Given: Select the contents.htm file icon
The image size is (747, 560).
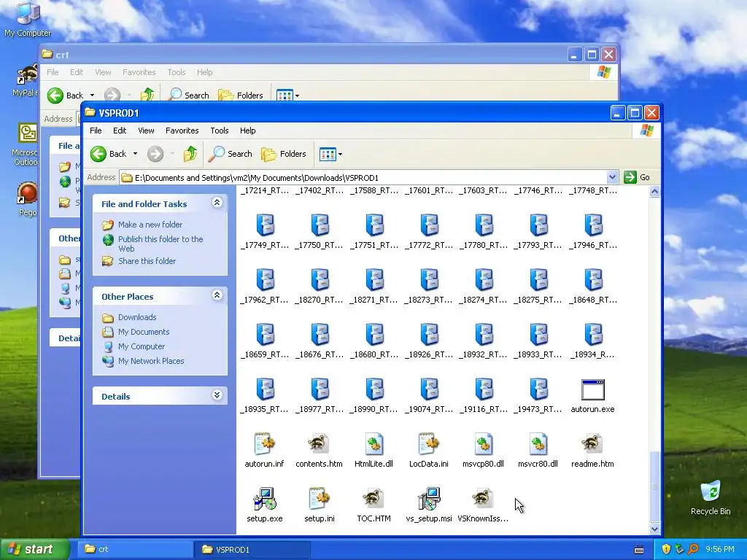Looking at the screenshot, I should tap(319, 443).
